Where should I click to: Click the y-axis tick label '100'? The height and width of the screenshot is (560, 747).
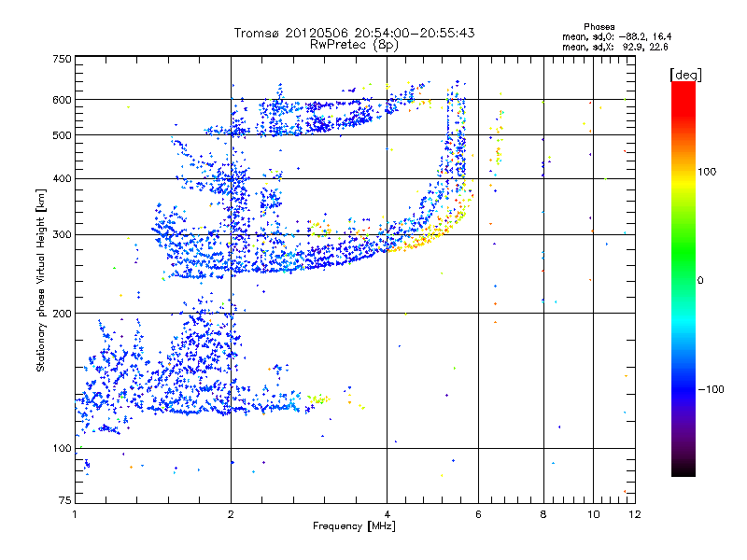point(62,449)
